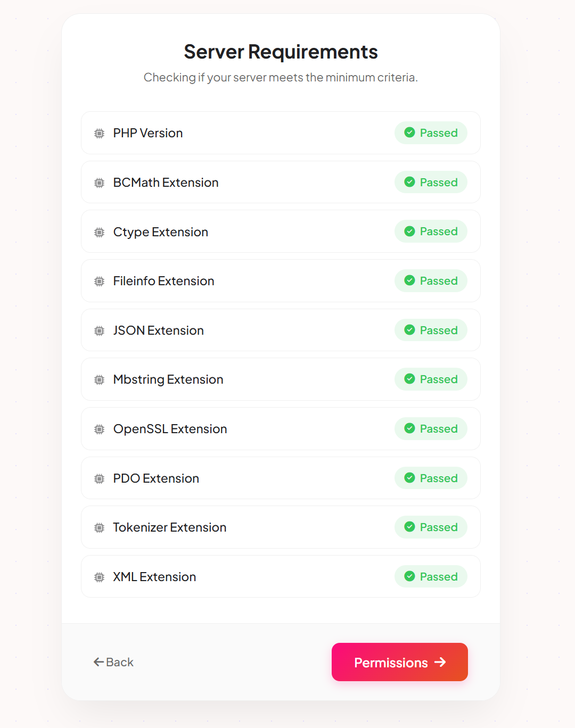The height and width of the screenshot is (728, 575).
Task: Click the Passed badge for OpenSSL Extension
Action: (431, 429)
